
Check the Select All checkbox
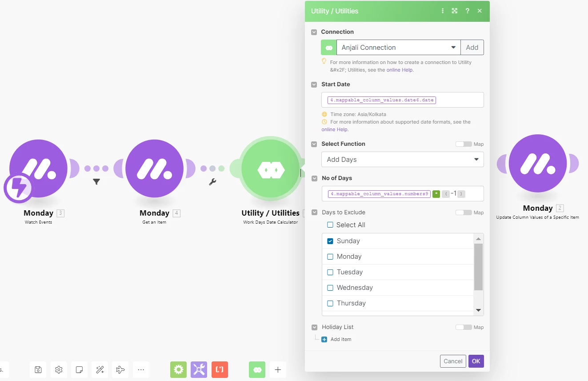point(330,225)
